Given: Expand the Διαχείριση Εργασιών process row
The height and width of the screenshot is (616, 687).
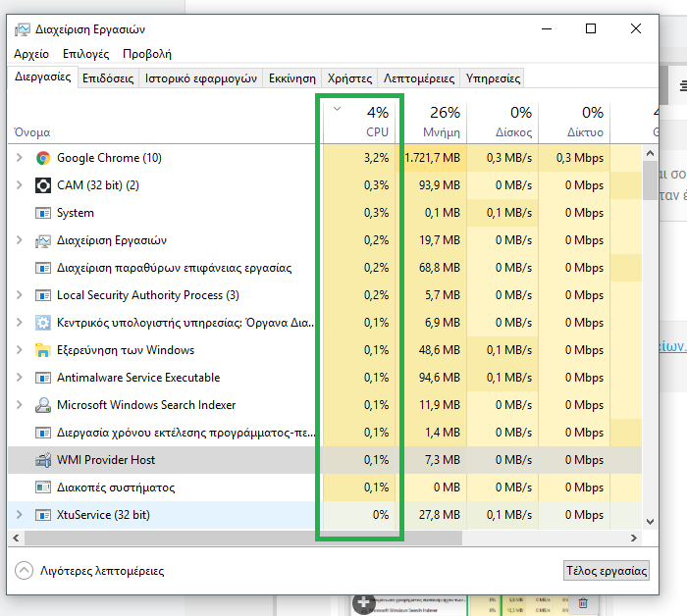Looking at the screenshot, I should click(x=20, y=240).
